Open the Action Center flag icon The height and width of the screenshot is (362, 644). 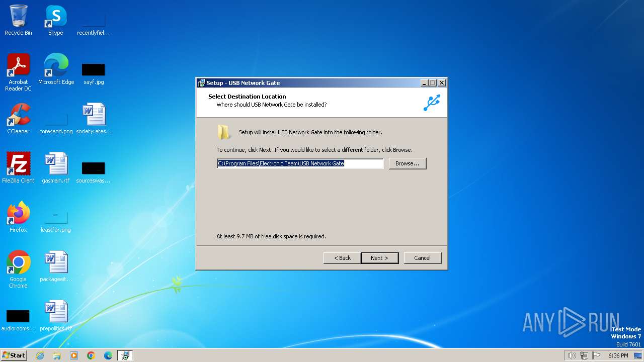point(597,355)
